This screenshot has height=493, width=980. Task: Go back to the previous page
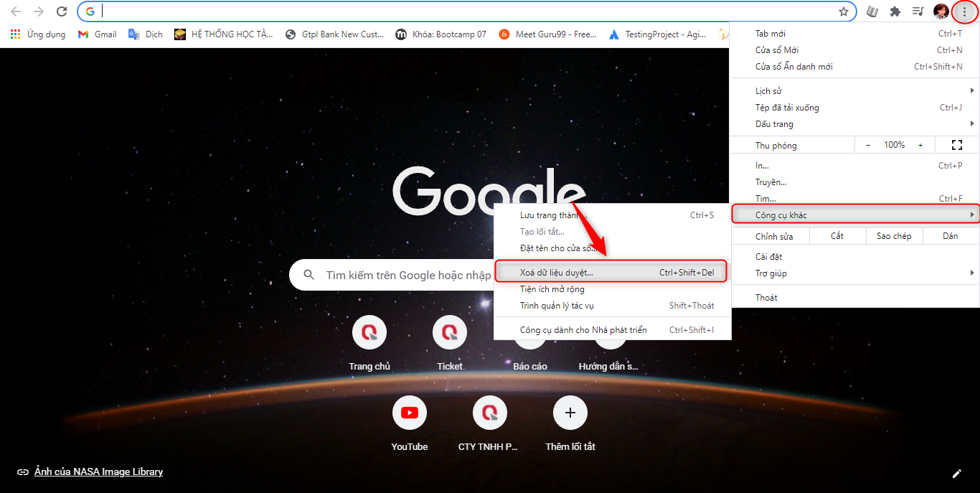click(16, 11)
